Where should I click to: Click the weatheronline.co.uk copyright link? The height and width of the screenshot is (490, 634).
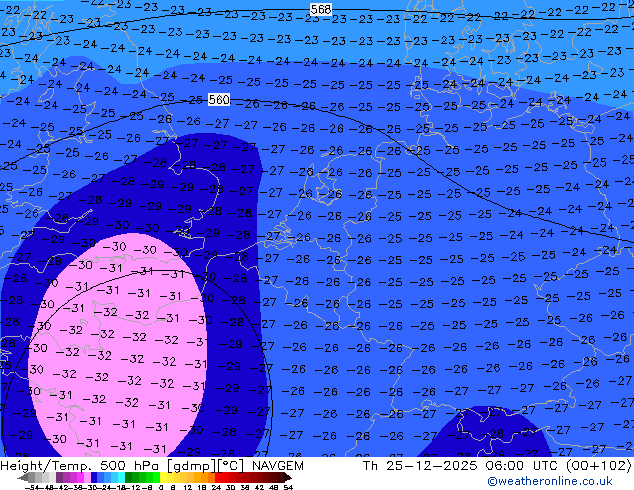click(x=549, y=481)
